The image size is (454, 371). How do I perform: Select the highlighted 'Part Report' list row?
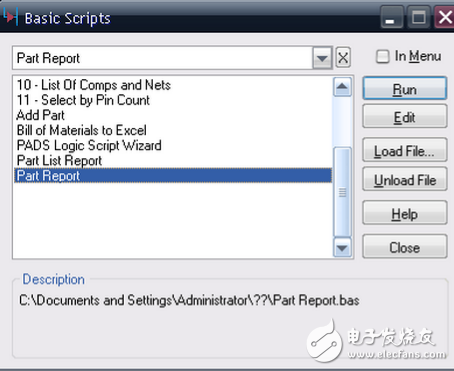(173, 175)
